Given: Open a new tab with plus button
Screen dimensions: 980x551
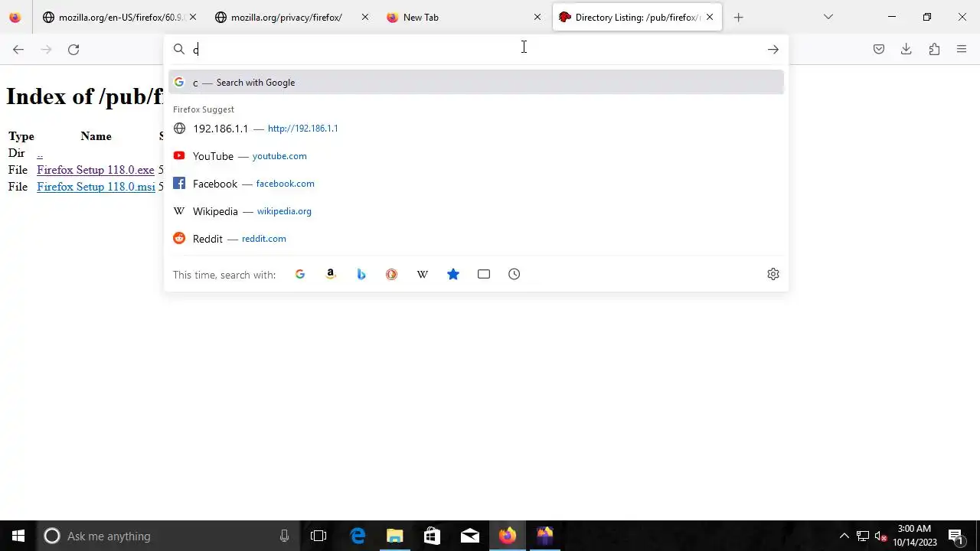Looking at the screenshot, I should coord(738,17).
